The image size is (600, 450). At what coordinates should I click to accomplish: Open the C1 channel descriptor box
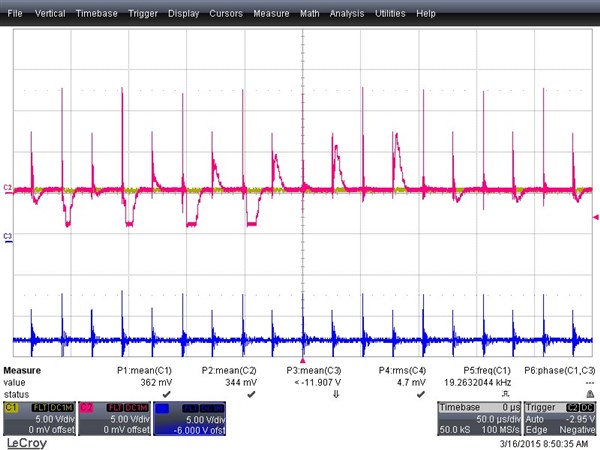pyautogui.click(x=39, y=419)
